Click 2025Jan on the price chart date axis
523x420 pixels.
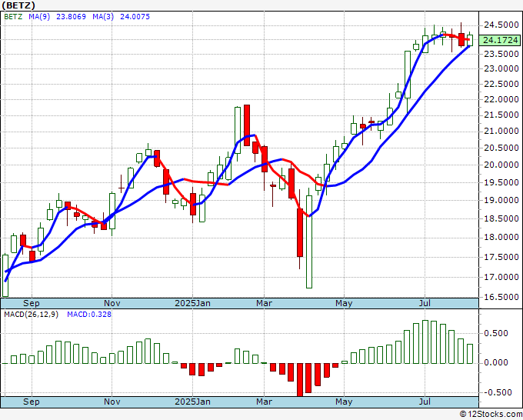193,303
